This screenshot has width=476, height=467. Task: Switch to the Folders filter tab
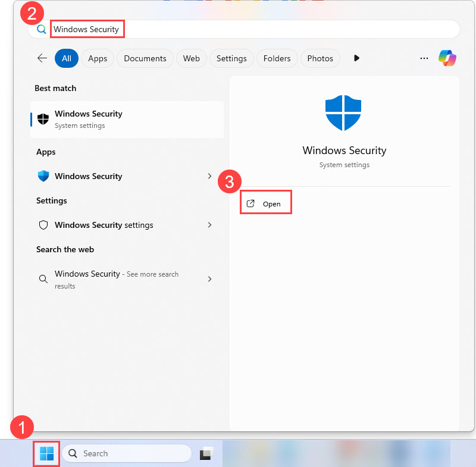(x=277, y=58)
